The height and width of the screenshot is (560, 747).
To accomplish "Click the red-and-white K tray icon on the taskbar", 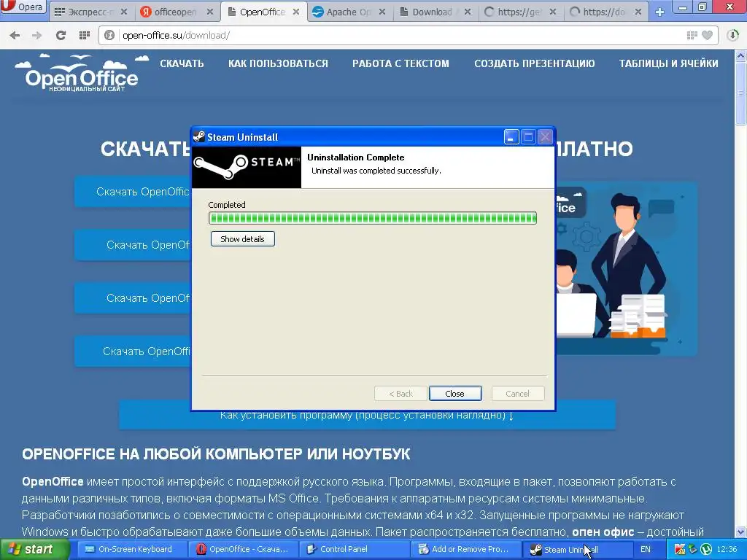I will [x=680, y=550].
